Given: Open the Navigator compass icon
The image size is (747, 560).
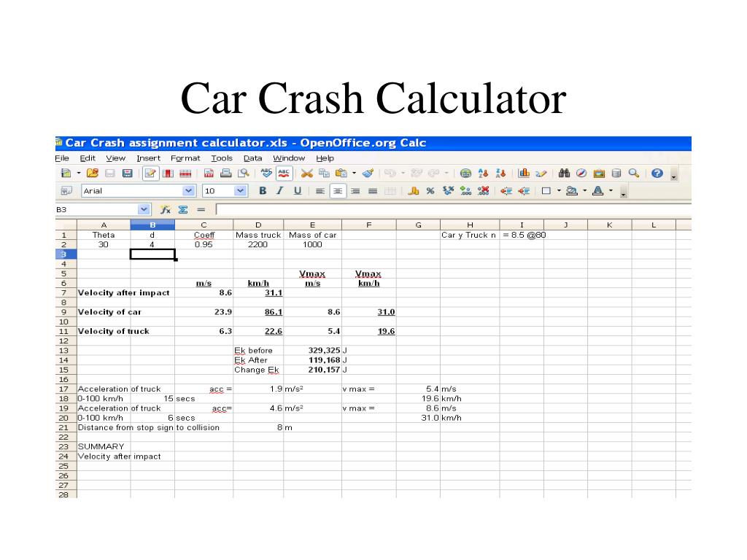Looking at the screenshot, I should tap(581, 174).
